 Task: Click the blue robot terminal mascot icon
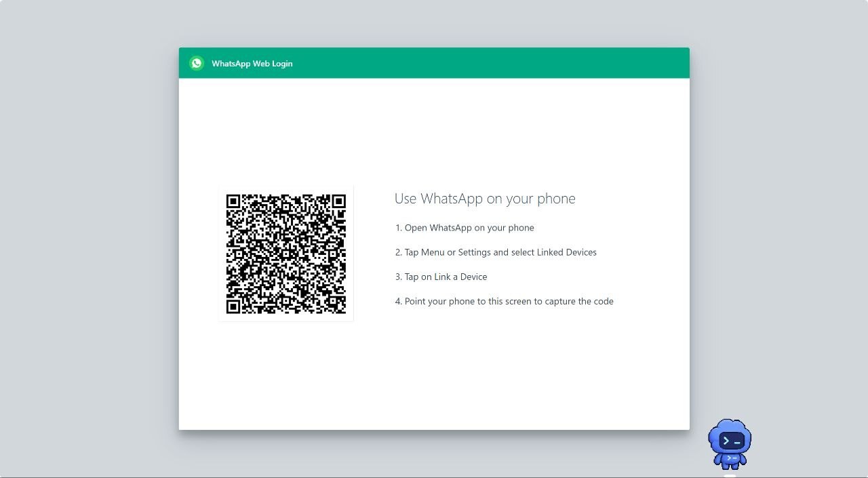[x=730, y=444]
